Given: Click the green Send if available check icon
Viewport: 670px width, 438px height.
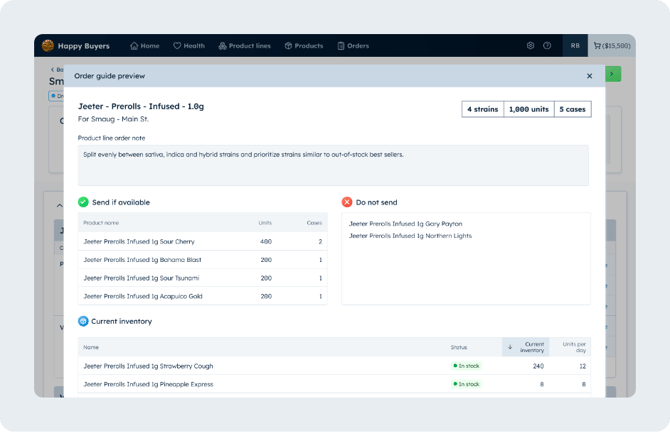Looking at the screenshot, I should click(x=83, y=202).
